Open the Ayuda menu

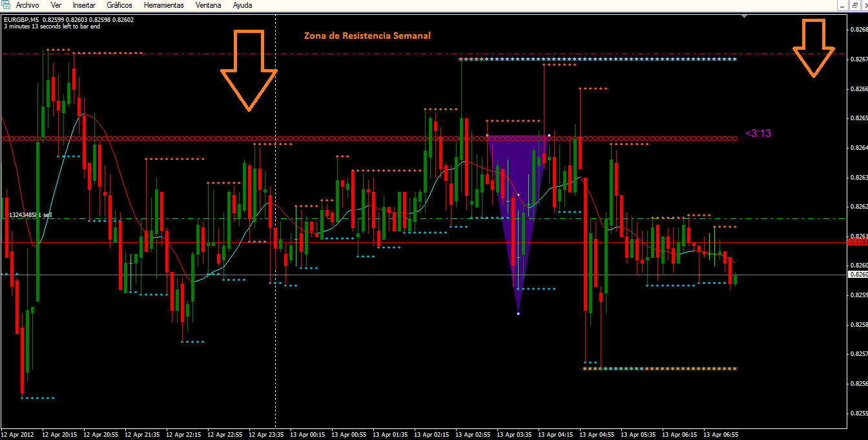[x=242, y=5]
